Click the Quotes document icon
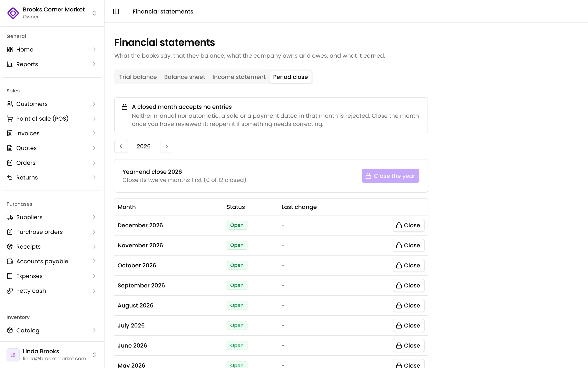 click(10, 148)
